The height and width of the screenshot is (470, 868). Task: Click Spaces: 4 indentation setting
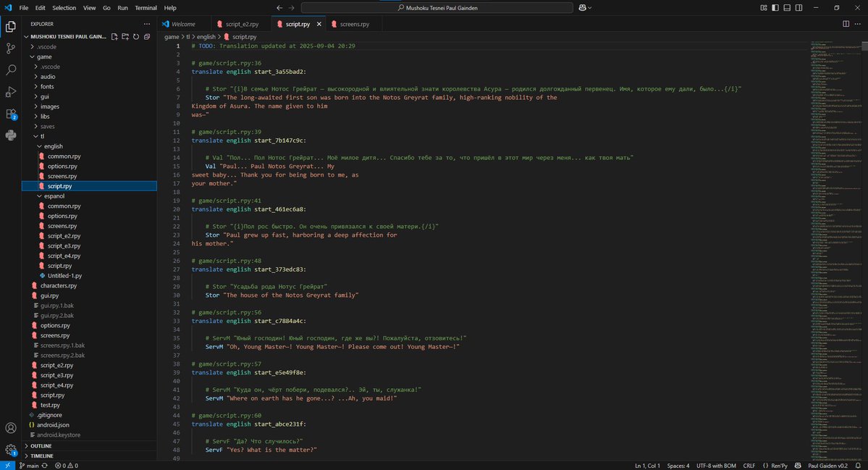click(x=678, y=466)
